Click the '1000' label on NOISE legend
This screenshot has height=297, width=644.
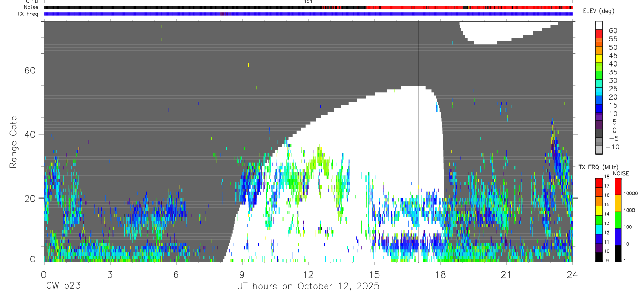tap(628, 210)
